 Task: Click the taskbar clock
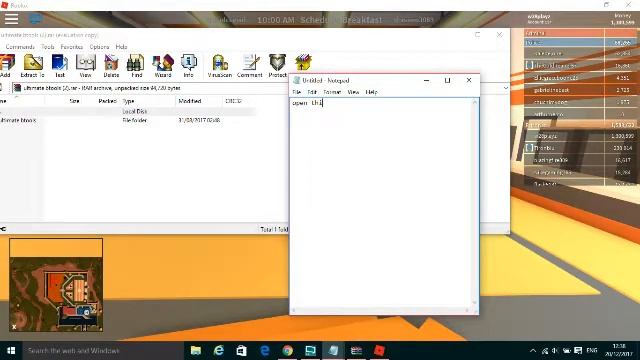pyautogui.click(x=619, y=350)
